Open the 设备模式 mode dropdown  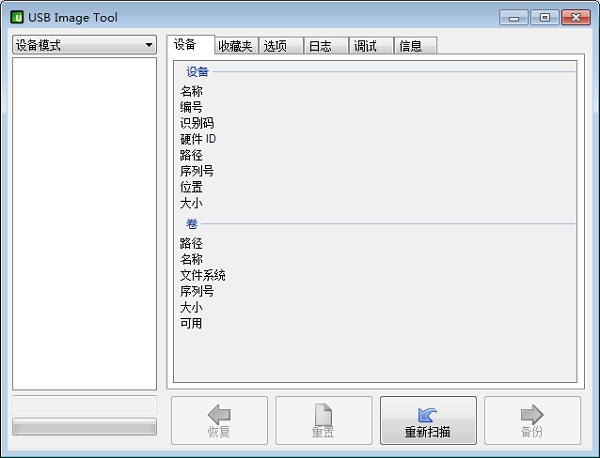click(84, 45)
